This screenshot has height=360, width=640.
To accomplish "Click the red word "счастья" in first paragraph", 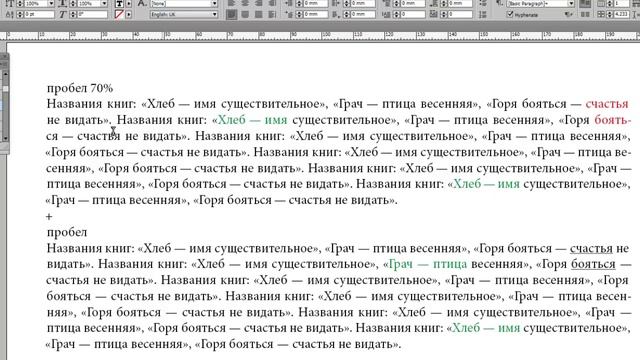I will coord(607,104).
